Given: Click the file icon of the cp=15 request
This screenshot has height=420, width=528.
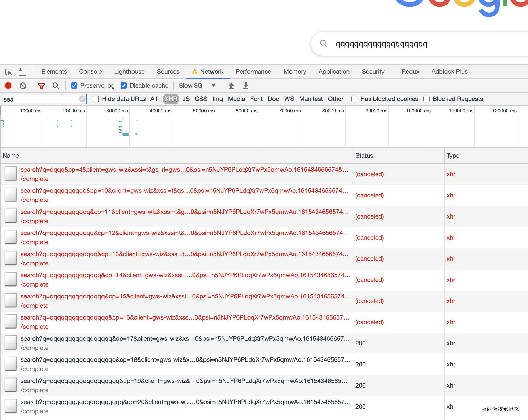Looking at the screenshot, I should coord(11,300).
